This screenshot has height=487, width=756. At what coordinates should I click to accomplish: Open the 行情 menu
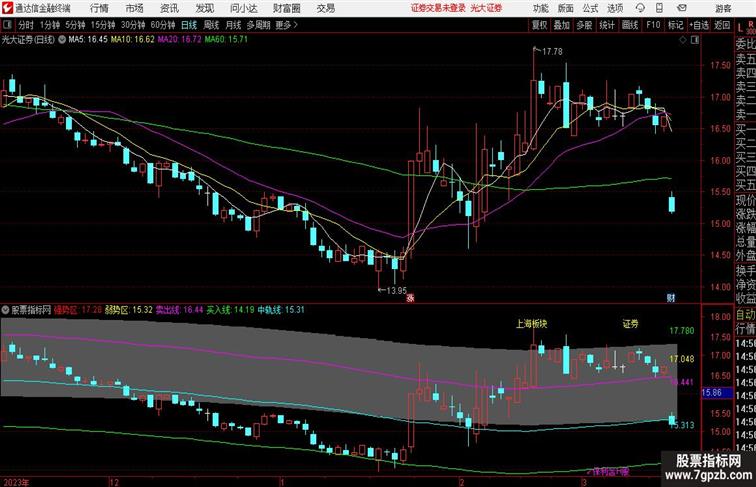pyautogui.click(x=99, y=8)
